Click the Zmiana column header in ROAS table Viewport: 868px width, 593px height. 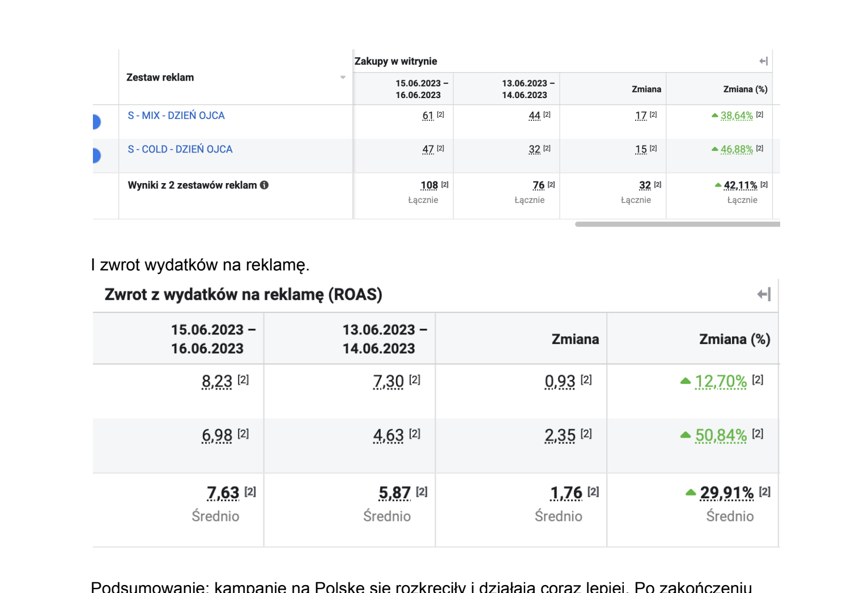coord(575,339)
